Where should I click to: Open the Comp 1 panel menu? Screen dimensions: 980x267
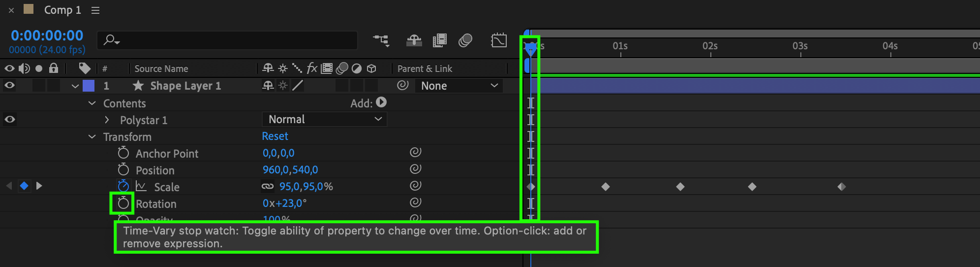pos(95,10)
